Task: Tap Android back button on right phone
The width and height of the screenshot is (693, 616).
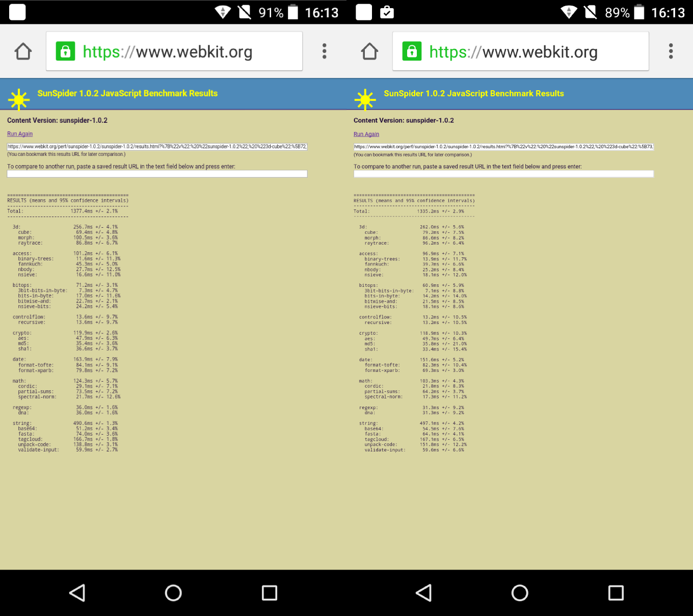Action: click(424, 593)
